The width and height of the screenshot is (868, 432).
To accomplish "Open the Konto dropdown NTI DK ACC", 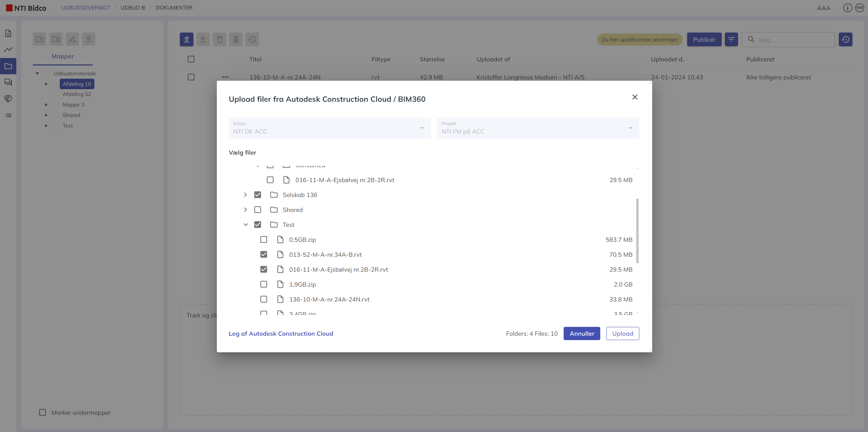I will point(329,128).
